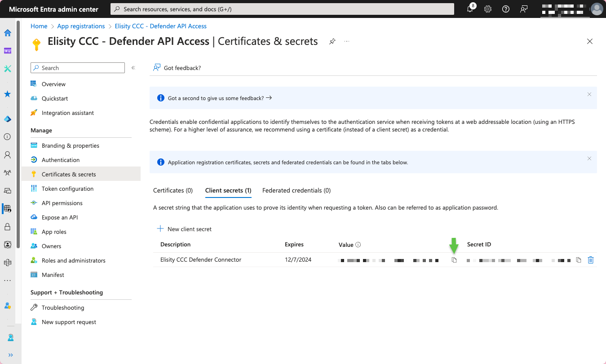Viewport: 606px width, 364px height.
Task: Switch to the Certificates (0) tab
Action: coord(173,190)
